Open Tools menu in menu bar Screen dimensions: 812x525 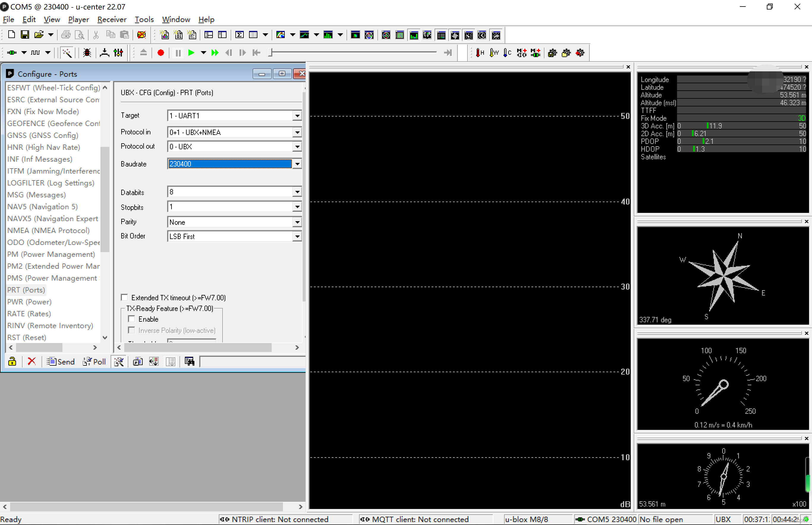144,19
